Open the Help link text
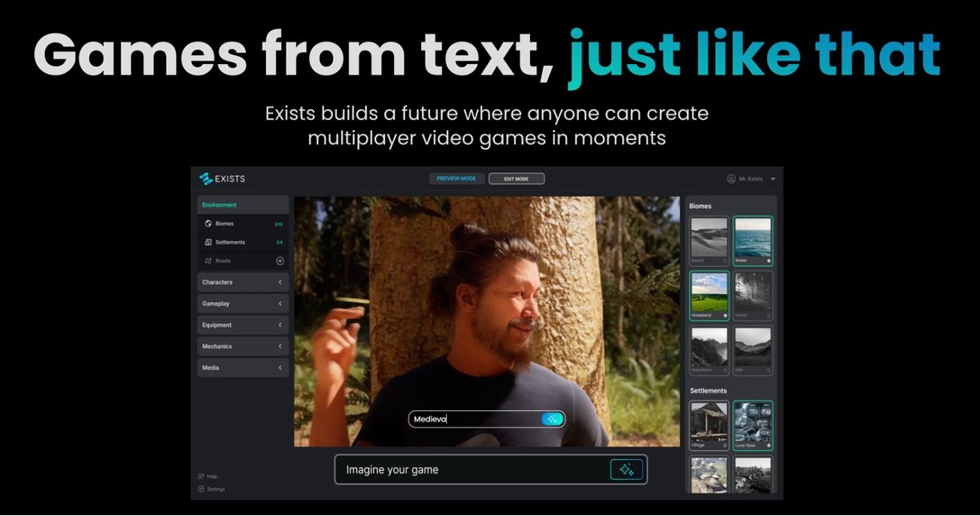This screenshot has width=980, height=516. (x=212, y=476)
